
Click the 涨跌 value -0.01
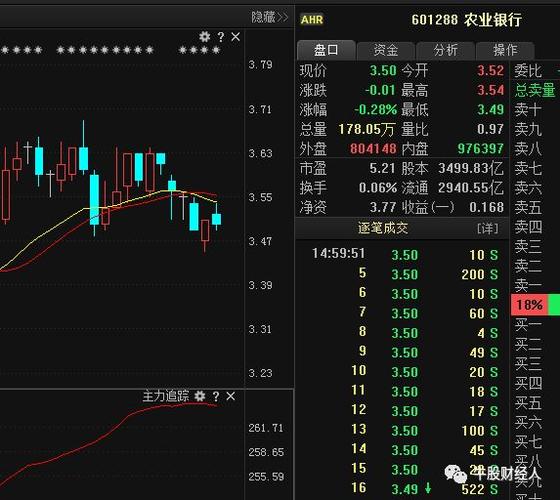[x=380, y=90]
